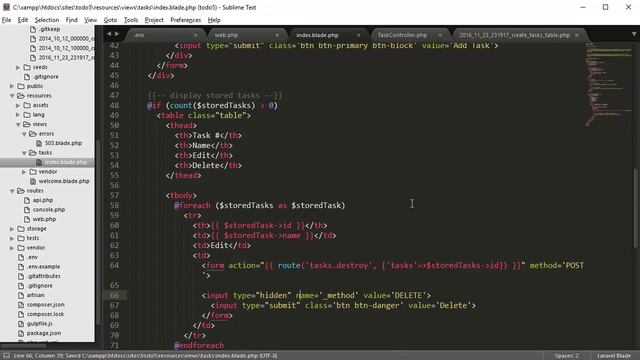Close the index.blade.php tab
The height and width of the screenshot is (360, 640).
tap(359, 35)
